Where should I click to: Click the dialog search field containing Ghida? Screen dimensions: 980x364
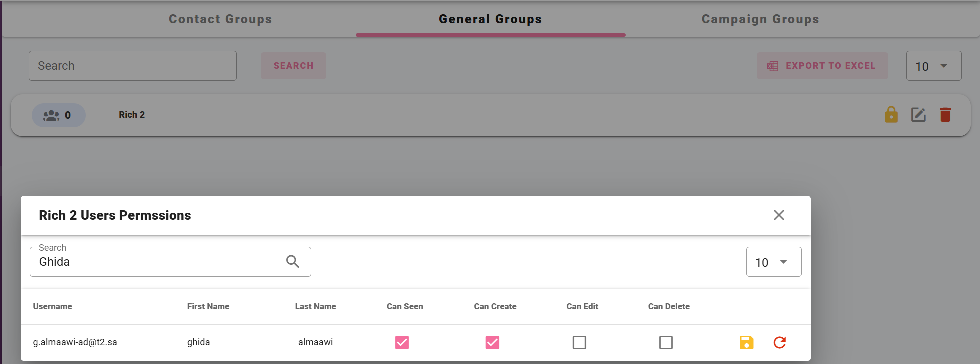tap(170, 262)
